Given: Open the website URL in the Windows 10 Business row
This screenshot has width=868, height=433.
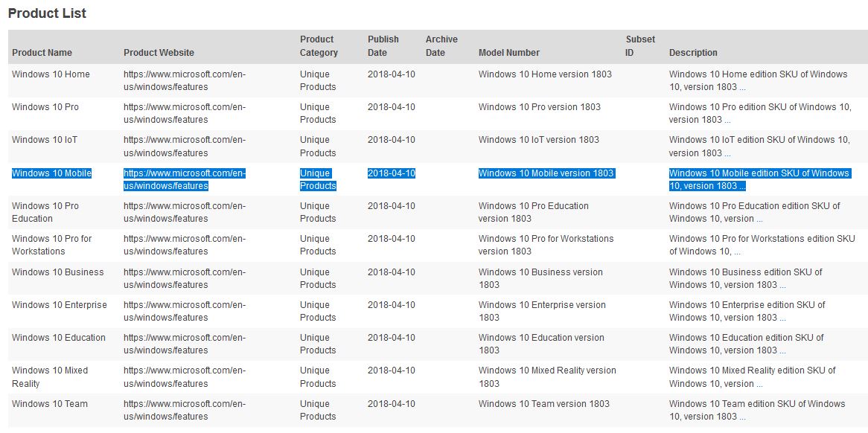Looking at the screenshot, I should point(185,278).
